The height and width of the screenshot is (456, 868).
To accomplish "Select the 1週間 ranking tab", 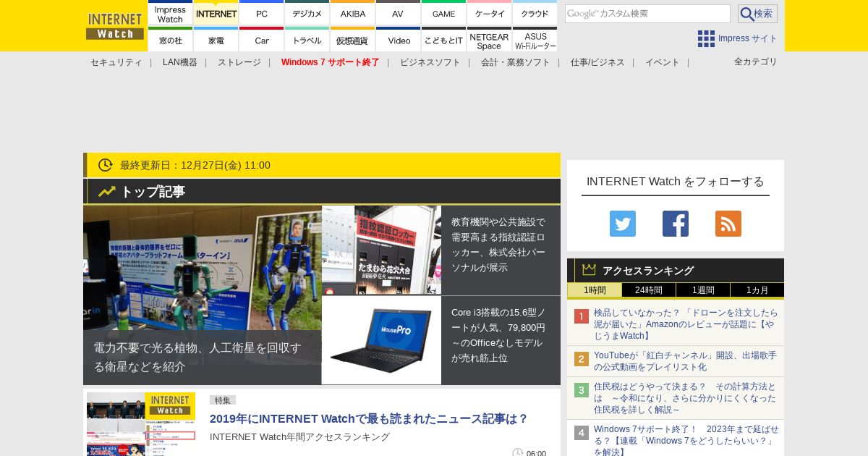I will (703, 290).
